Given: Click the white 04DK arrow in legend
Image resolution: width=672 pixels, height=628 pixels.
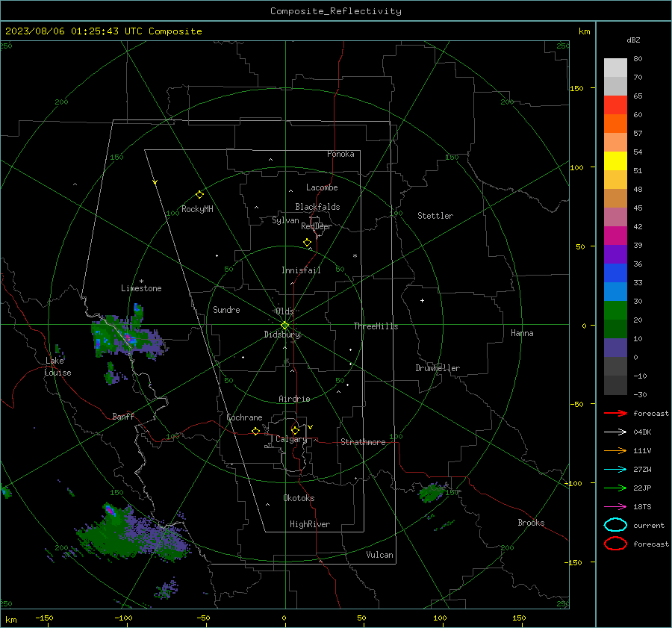Looking at the screenshot, I should pos(615,432).
